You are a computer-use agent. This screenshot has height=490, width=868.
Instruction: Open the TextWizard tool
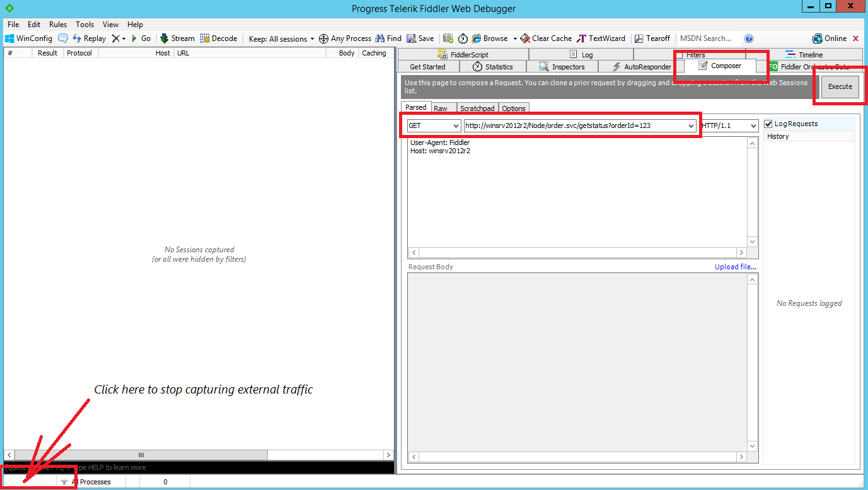click(x=601, y=38)
